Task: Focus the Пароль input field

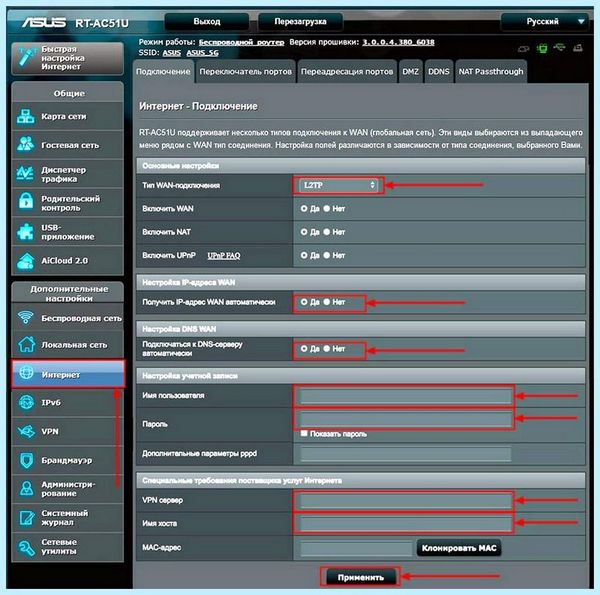Action: (x=406, y=419)
